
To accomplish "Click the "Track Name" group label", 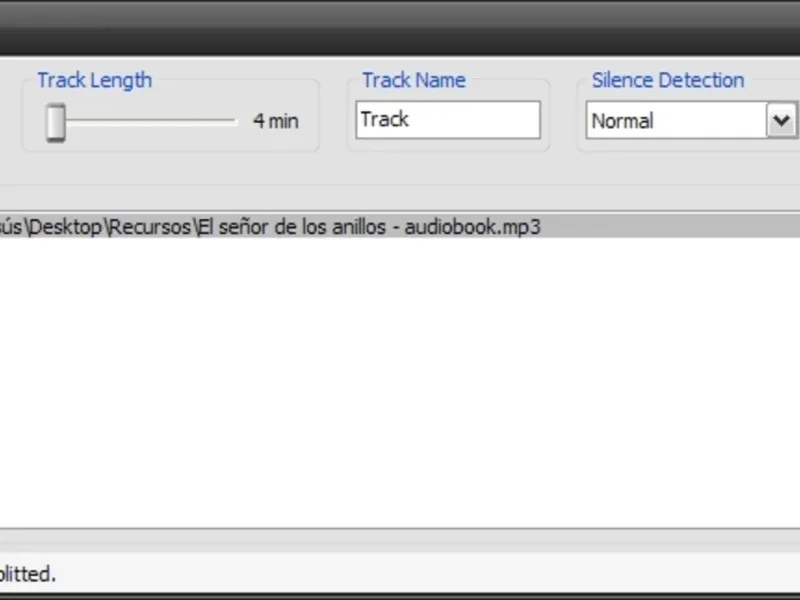I will pyautogui.click(x=414, y=80).
